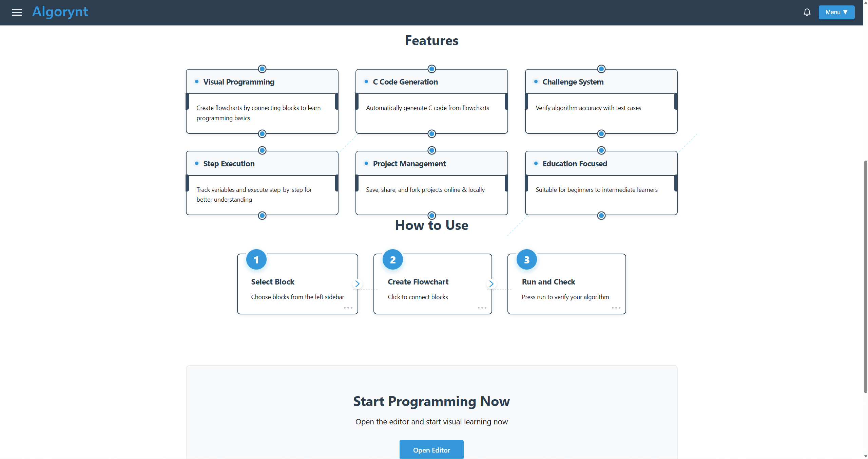Click top connector node of Visual Programming
868x459 pixels.
point(262,69)
